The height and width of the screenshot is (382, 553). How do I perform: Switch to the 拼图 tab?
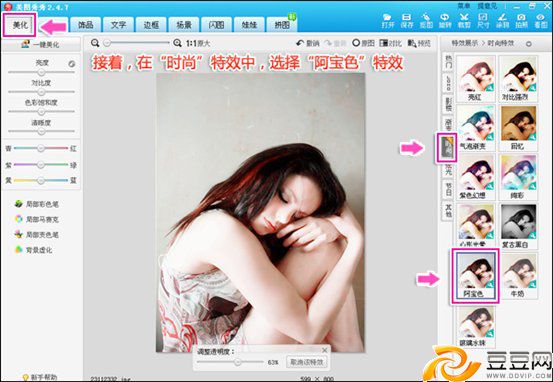point(282,25)
